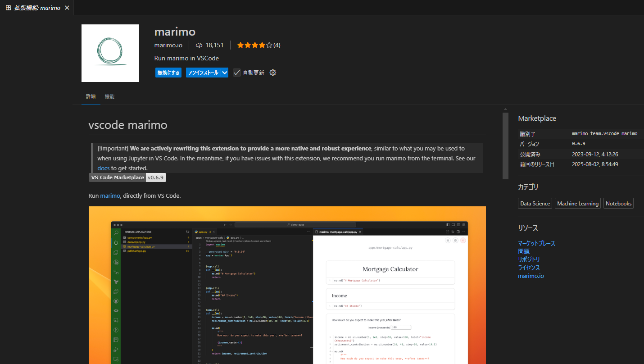Screen dimensions: 644x364
Task: Open the marimo.io publisher link
Action: [168, 45]
